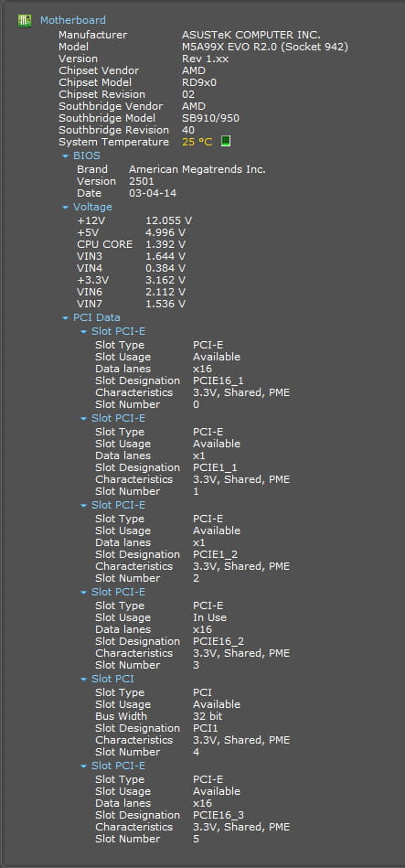405x868 pixels.
Task: Click the green Motherboard chip icon
Action: tap(24, 21)
